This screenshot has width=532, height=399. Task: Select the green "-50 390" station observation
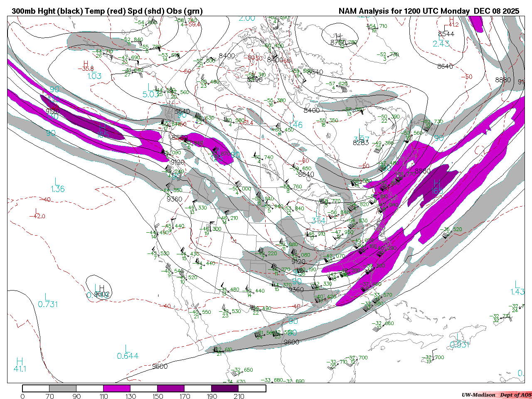click(x=388, y=117)
